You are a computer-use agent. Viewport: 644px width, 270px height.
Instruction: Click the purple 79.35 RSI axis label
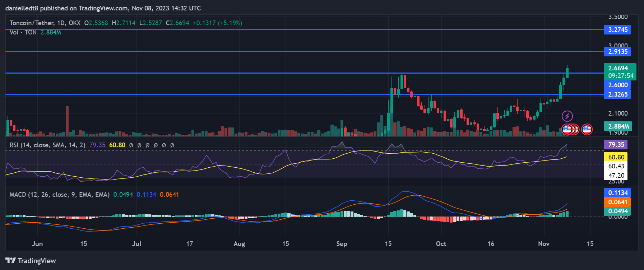[x=616, y=145]
